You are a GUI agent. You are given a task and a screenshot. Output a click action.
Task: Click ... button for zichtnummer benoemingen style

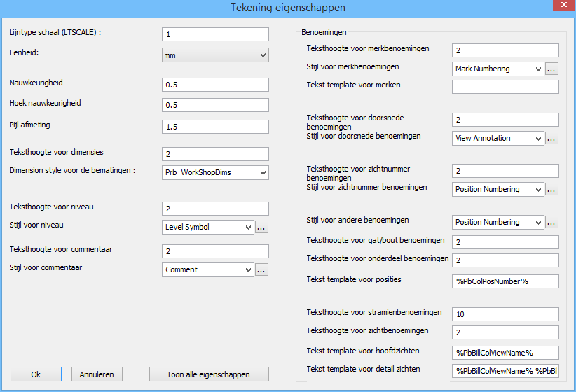[x=551, y=190]
